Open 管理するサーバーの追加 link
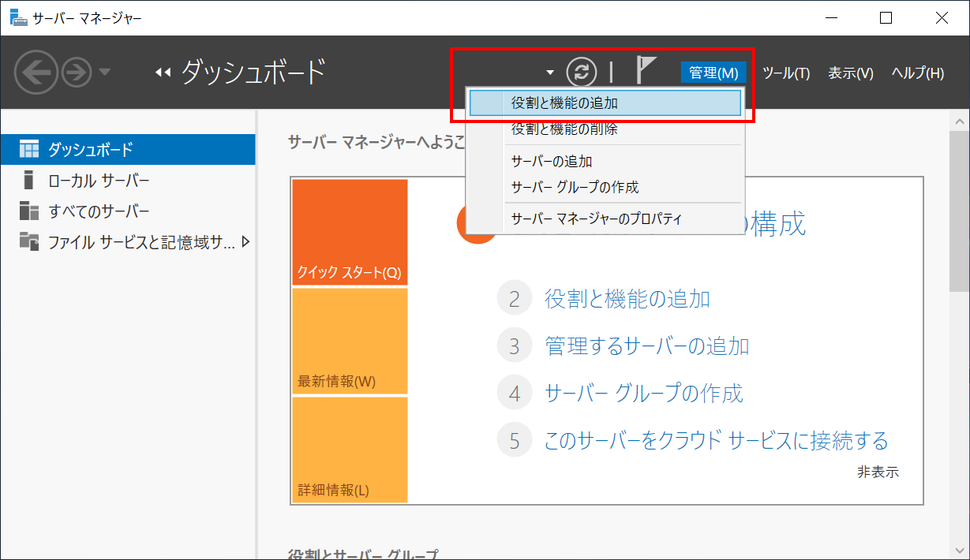This screenshot has width=970, height=560. 647,345
